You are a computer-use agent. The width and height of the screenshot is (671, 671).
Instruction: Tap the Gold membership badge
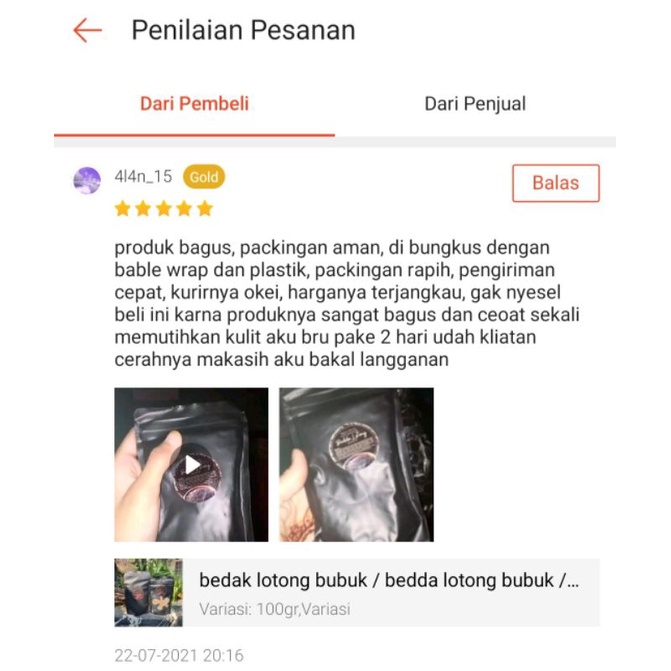(204, 177)
